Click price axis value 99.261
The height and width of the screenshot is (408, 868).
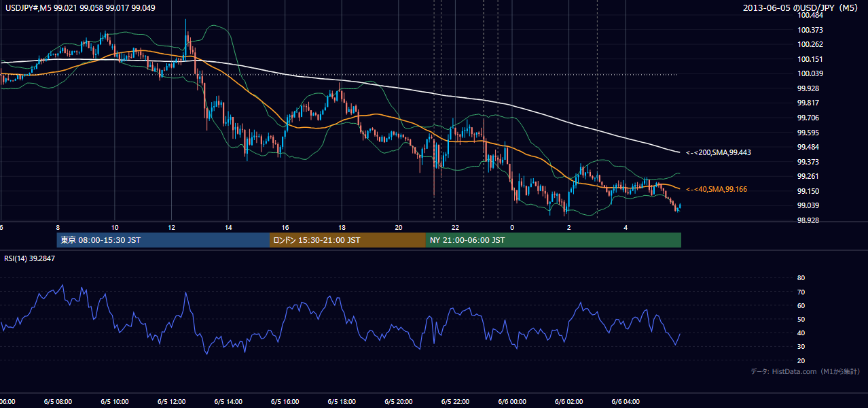click(x=809, y=176)
